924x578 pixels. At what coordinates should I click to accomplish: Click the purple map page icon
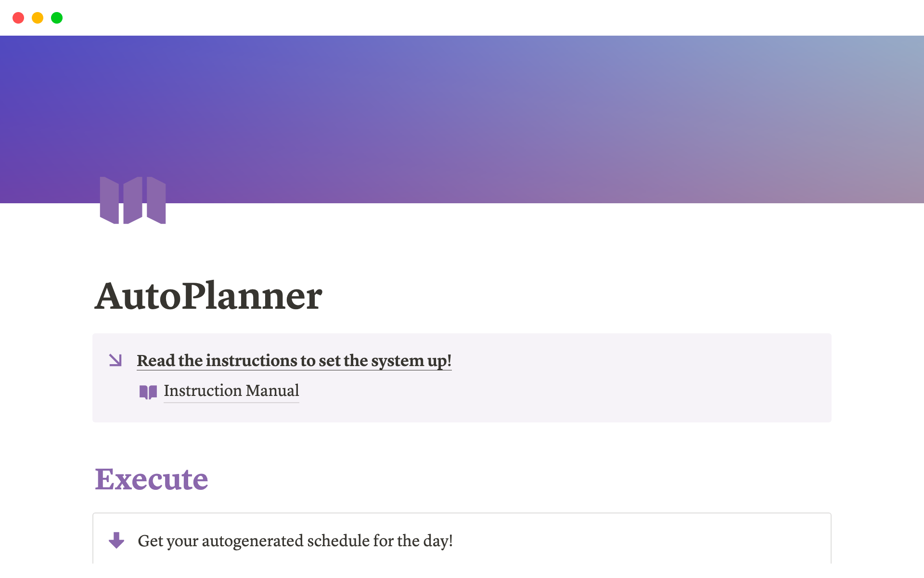click(x=132, y=200)
